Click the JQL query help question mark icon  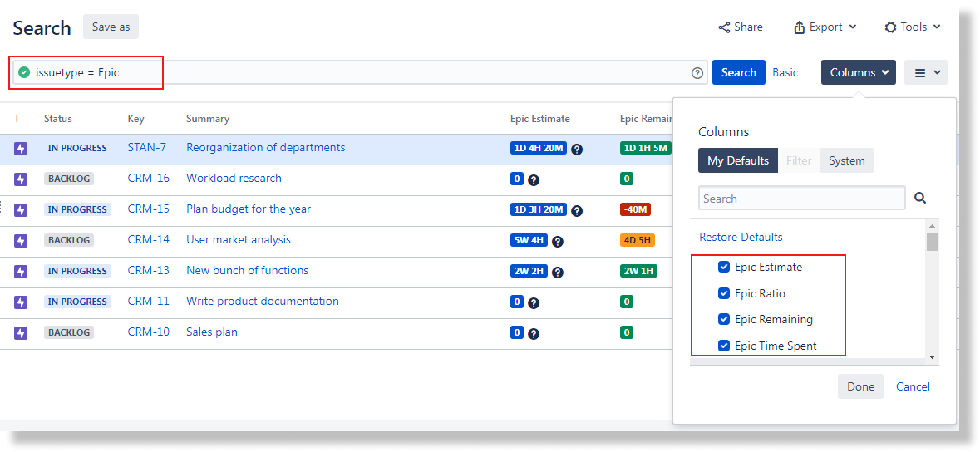697,73
